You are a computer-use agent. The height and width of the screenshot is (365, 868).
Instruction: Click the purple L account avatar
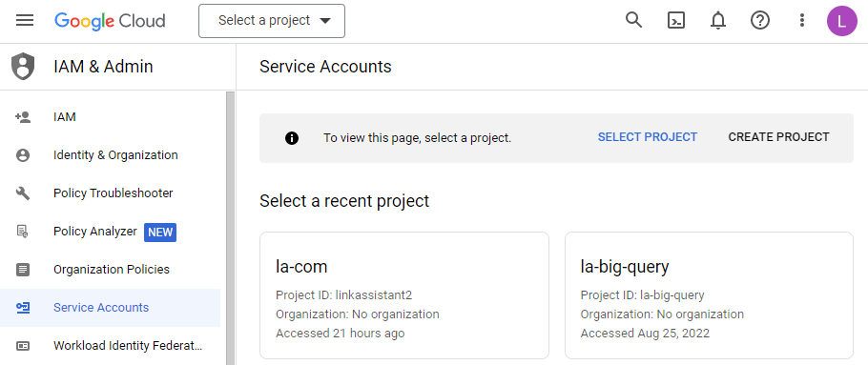pyautogui.click(x=842, y=21)
